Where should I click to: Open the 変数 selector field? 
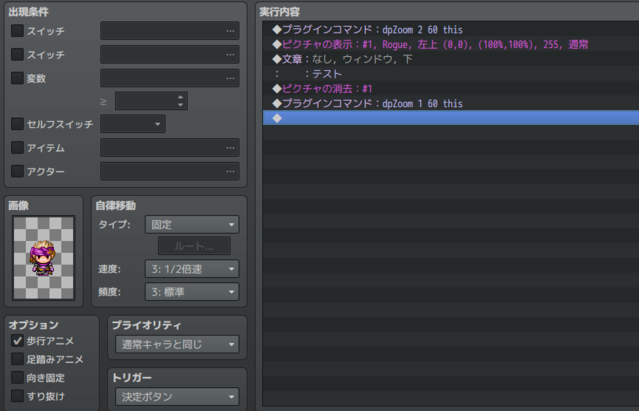tap(170, 78)
